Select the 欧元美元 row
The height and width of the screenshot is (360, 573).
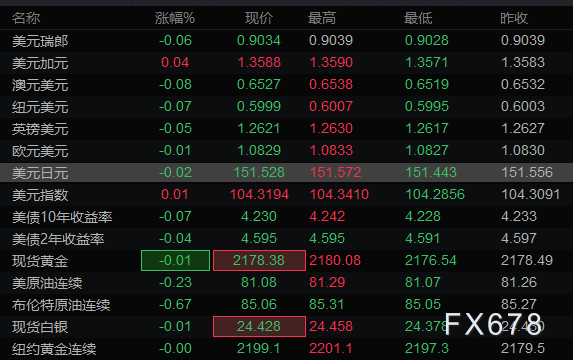[x=286, y=150]
